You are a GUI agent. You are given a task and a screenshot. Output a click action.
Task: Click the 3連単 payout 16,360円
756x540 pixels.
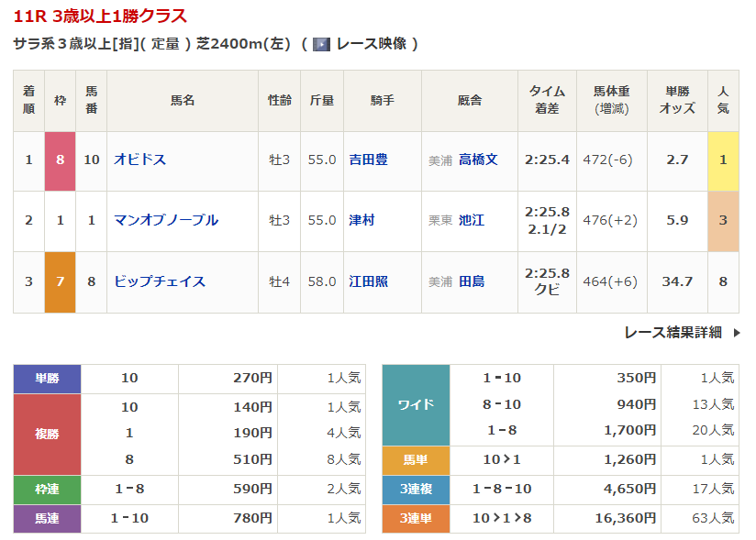coord(626,518)
